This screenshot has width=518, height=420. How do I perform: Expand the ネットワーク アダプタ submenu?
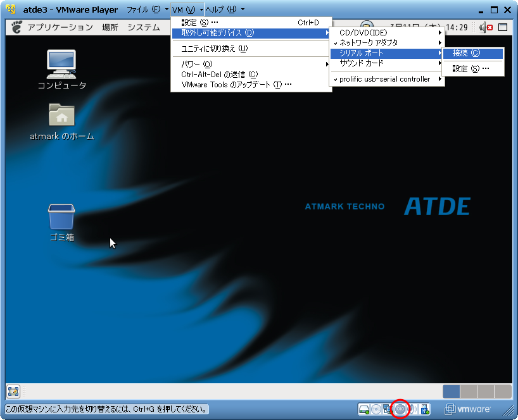tap(387, 42)
